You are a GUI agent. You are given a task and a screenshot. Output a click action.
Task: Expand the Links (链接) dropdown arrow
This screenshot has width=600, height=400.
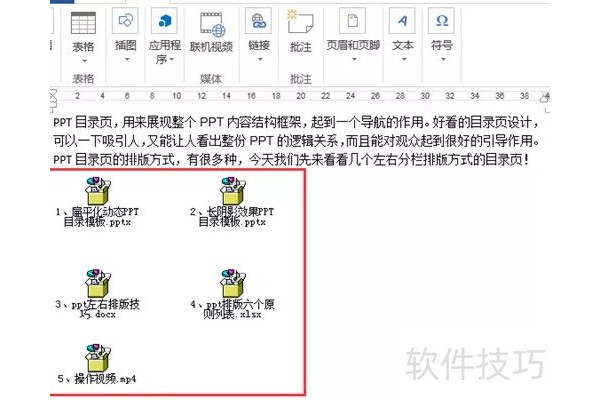click(260, 59)
